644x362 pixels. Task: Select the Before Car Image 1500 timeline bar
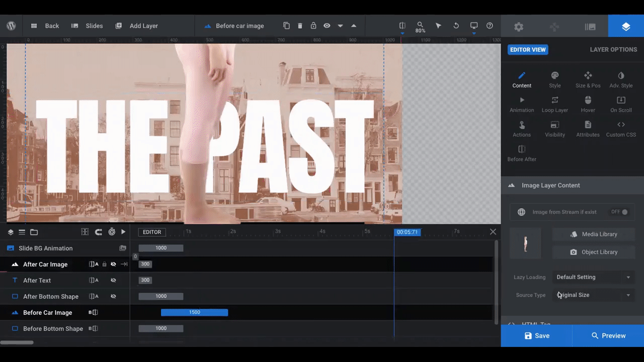tap(194, 313)
